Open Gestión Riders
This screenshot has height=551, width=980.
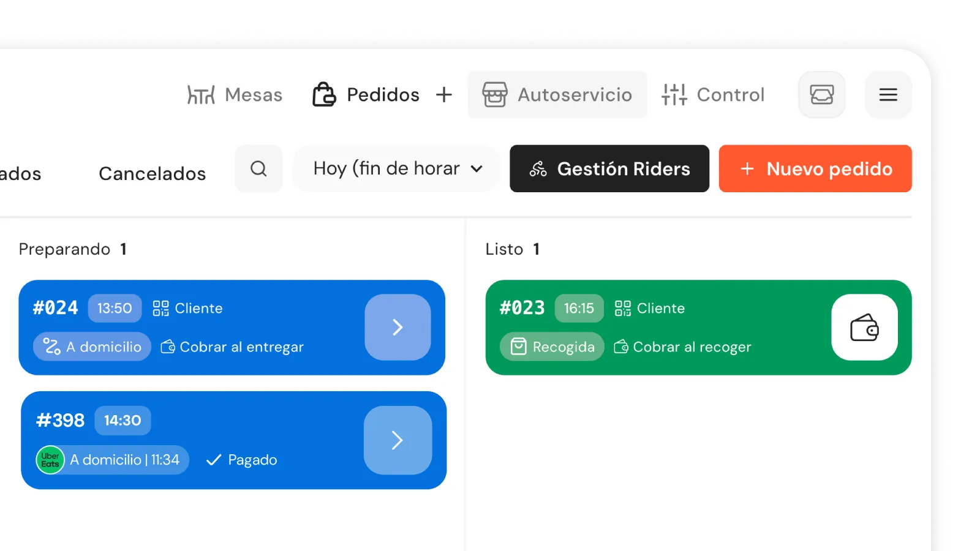(x=609, y=168)
